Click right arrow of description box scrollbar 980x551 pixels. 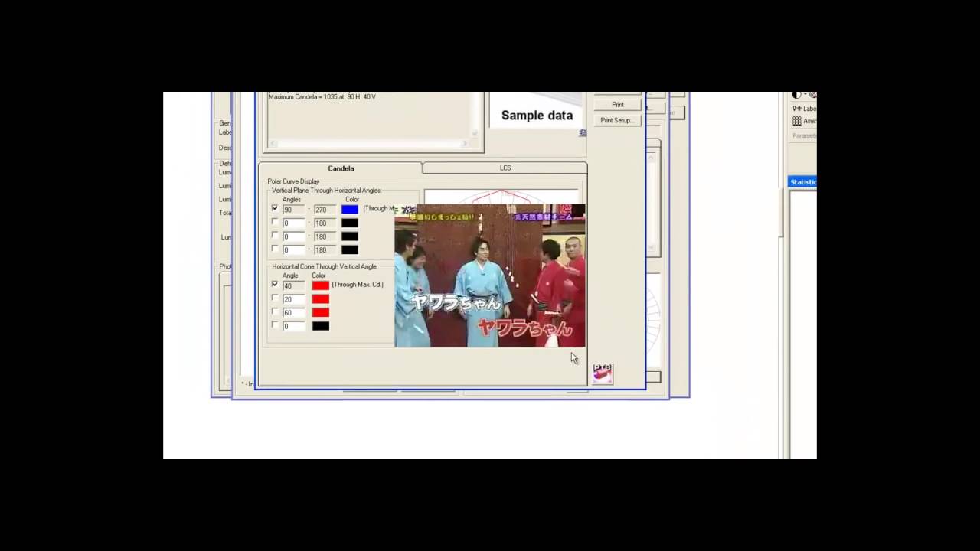click(x=465, y=143)
